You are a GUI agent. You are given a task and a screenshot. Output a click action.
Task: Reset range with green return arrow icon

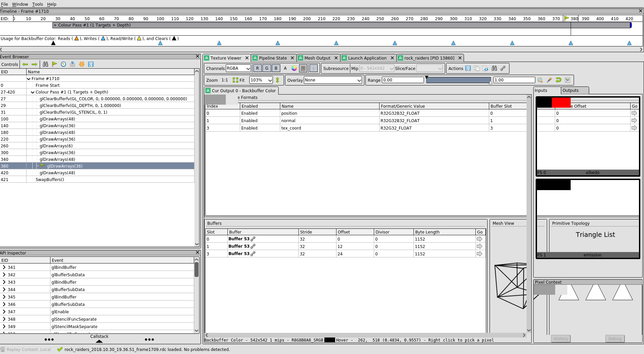point(559,80)
